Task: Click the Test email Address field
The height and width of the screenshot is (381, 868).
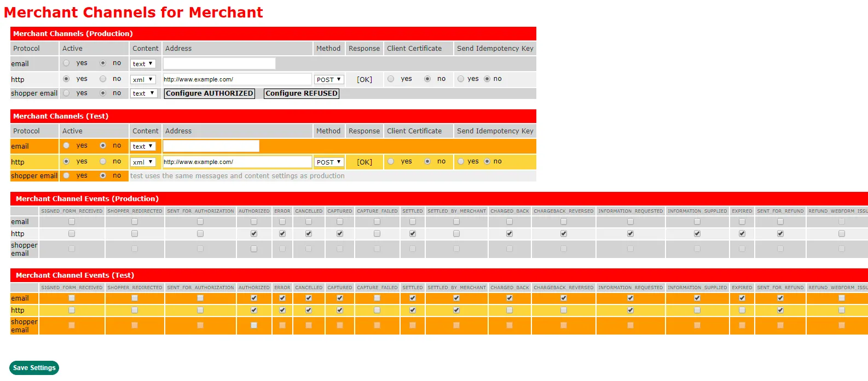Action: pos(211,146)
